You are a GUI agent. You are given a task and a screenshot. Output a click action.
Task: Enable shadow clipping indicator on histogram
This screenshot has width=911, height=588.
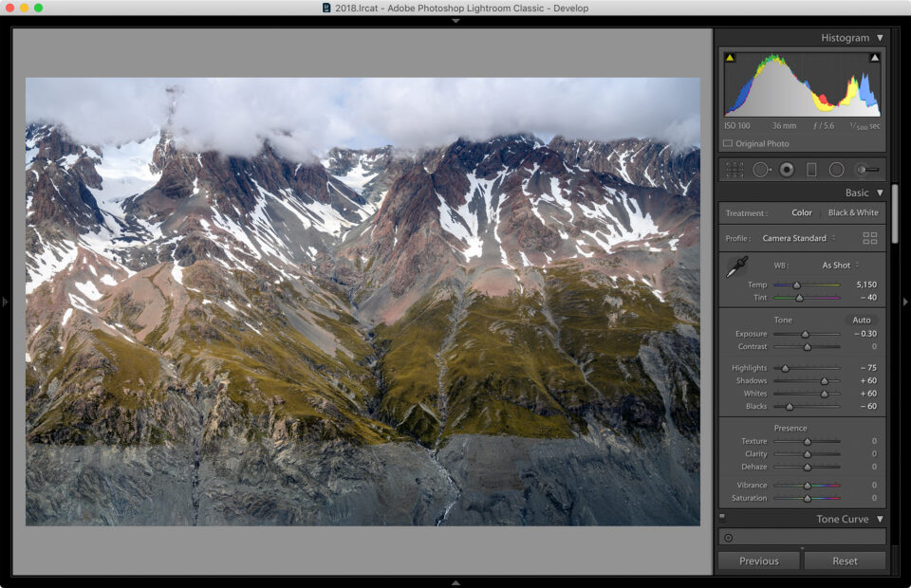tap(728, 58)
